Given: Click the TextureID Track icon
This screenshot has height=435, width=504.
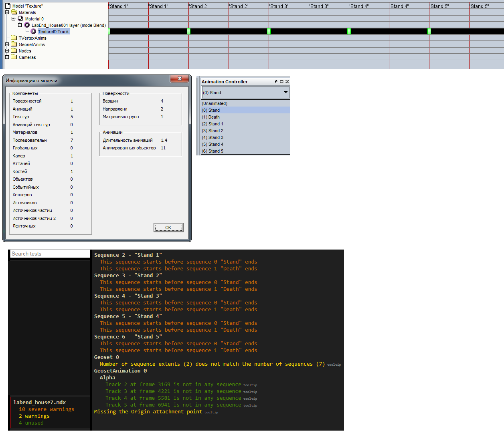Looking at the screenshot, I should tap(34, 32).
